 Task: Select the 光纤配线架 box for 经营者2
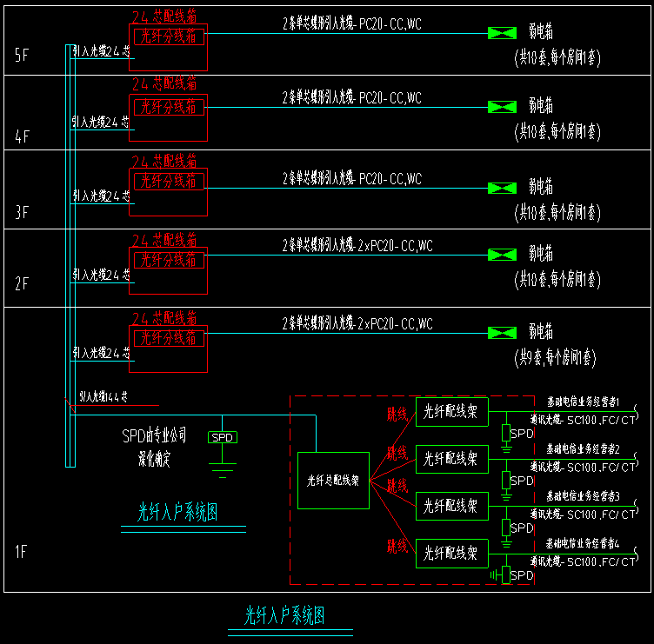pyautogui.click(x=452, y=459)
